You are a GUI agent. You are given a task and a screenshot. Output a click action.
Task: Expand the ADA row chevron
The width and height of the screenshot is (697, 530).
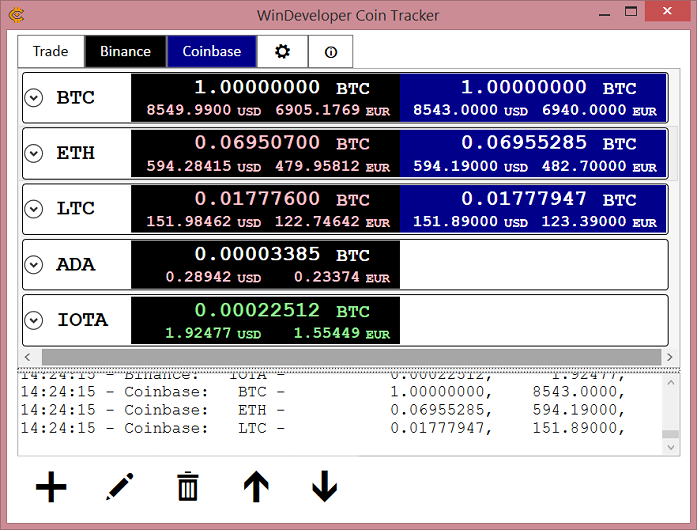point(34,265)
